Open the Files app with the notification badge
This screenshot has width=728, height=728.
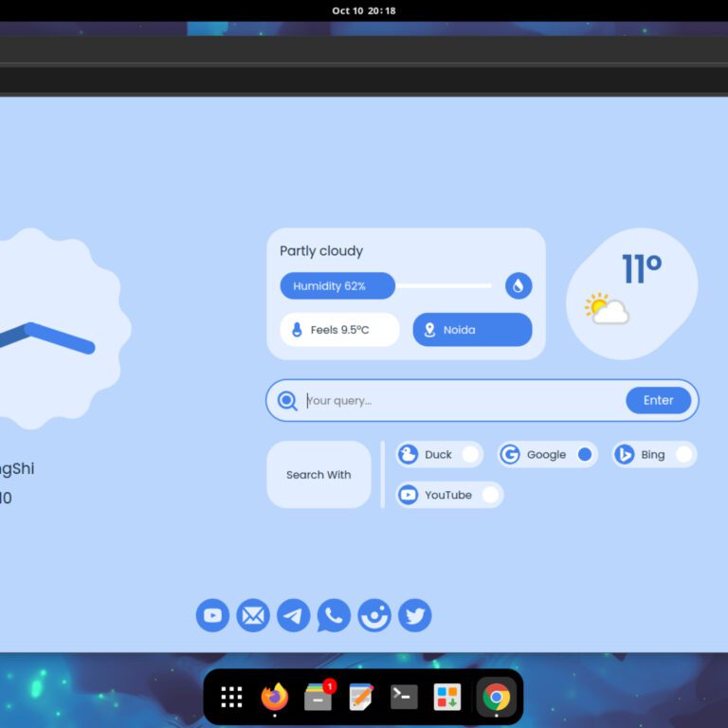coord(318,697)
